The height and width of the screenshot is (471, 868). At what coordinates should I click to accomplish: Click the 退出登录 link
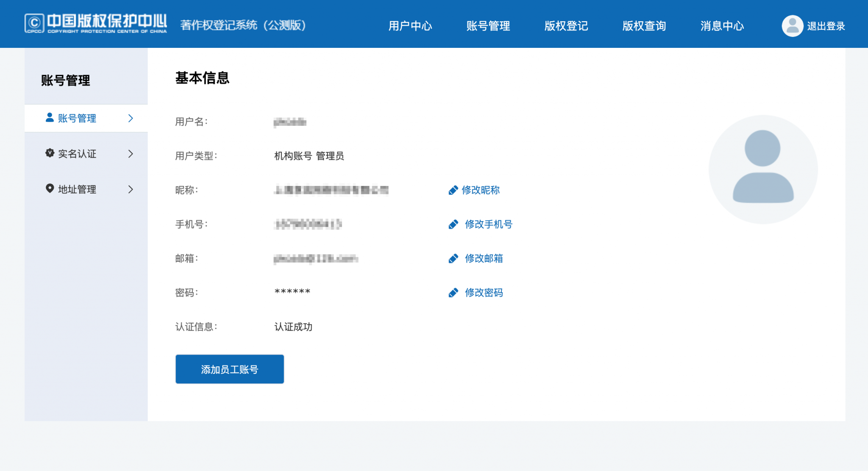tap(826, 26)
